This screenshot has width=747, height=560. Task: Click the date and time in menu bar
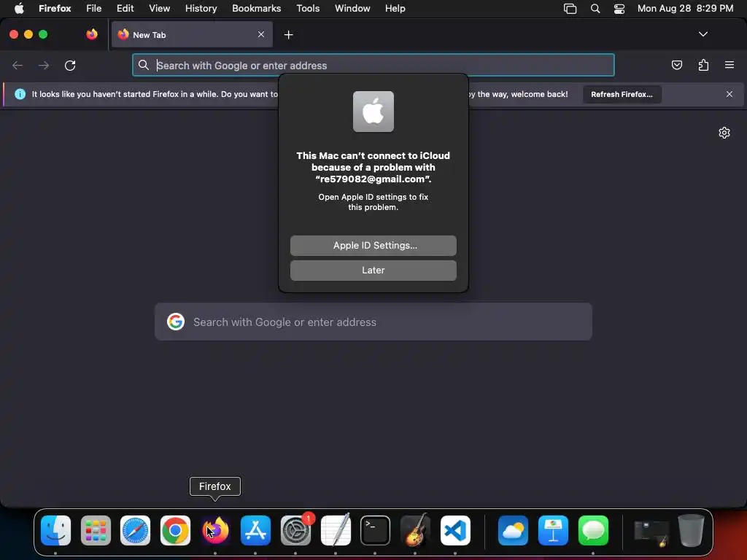685,8
